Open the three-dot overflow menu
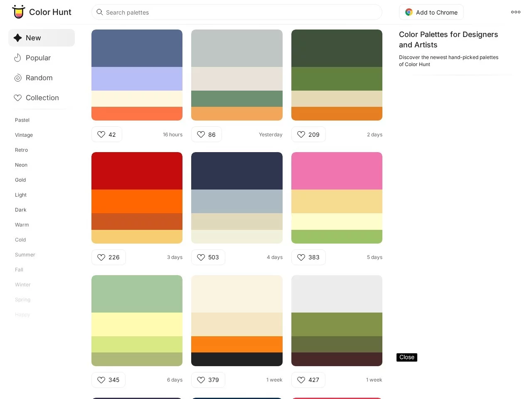 coord(515,12)
